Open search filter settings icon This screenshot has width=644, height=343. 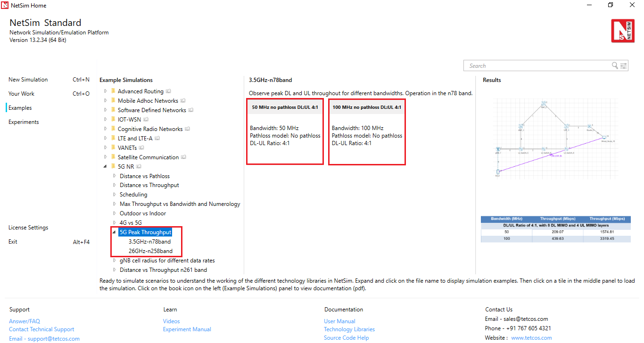624,65
